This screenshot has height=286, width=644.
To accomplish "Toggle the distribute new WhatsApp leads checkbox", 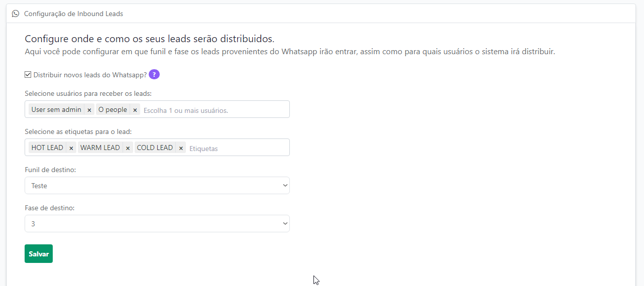I will (x=28, y=75).
